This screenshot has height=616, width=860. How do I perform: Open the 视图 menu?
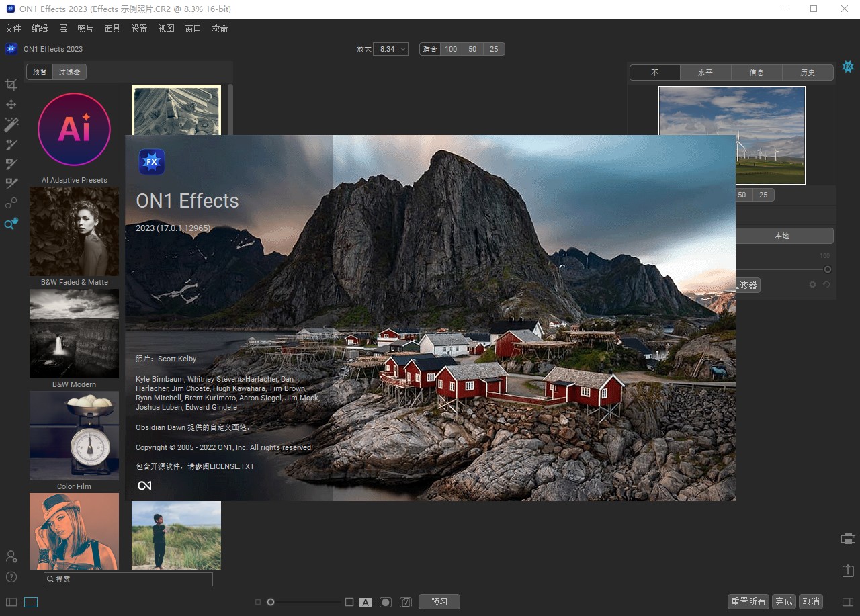(167, 28)
